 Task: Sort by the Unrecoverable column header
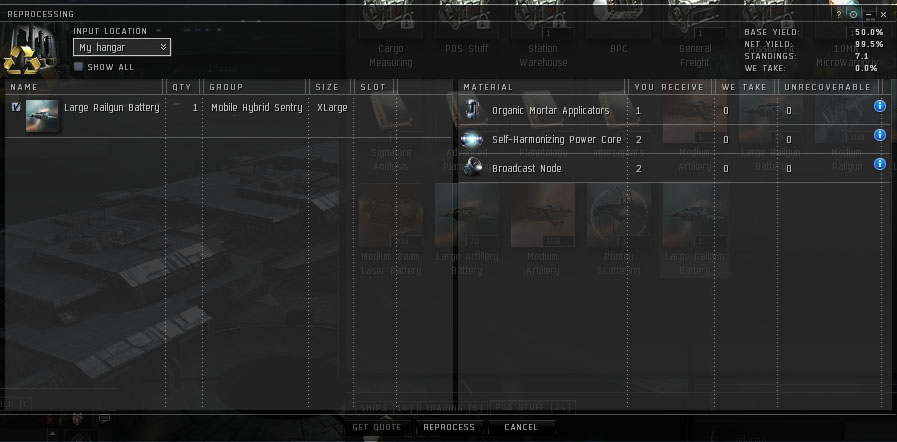(827, 87)
